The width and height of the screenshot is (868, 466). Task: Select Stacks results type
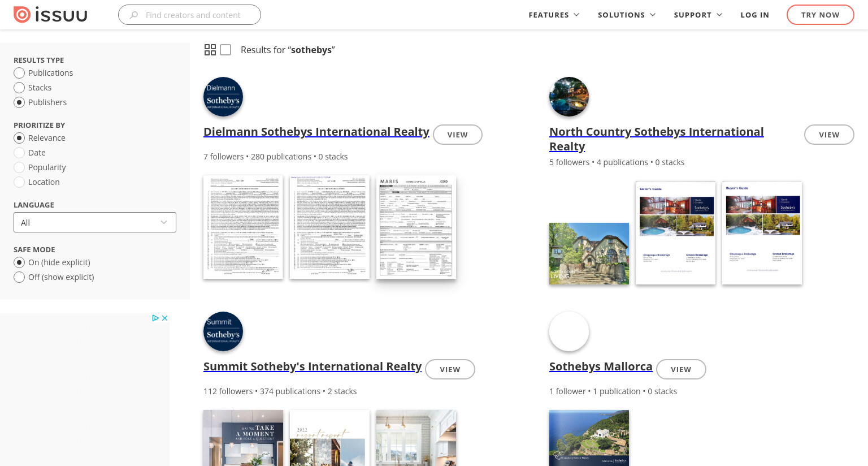[x=19, y=88]
